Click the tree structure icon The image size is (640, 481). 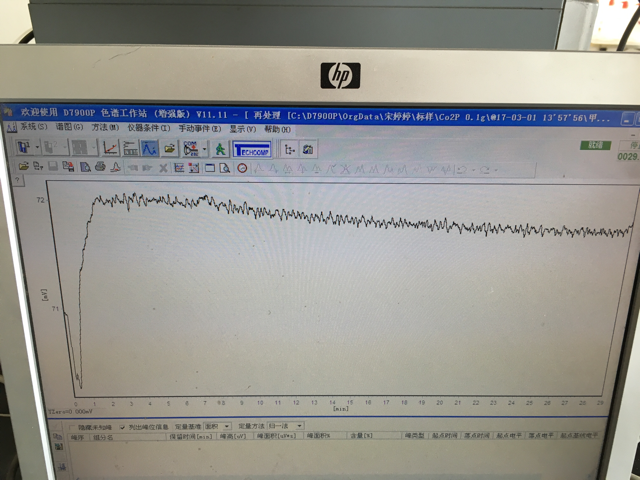pyautogui.click(x=289, y=150)
